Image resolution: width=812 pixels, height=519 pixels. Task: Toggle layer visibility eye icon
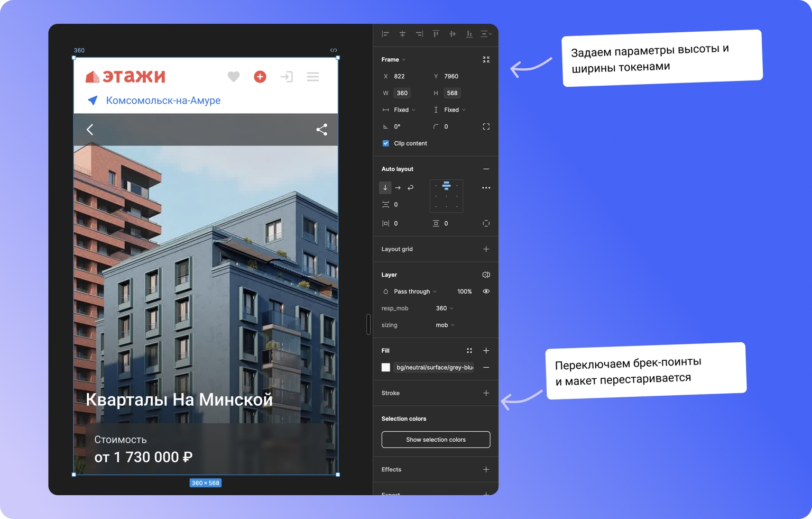(x=486, y=292)
